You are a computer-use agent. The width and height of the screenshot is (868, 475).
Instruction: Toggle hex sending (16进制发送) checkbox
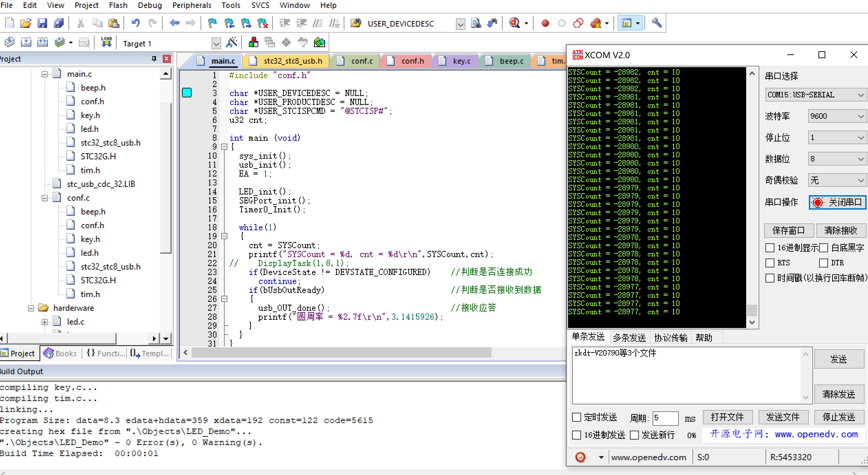[x=577, y=435]
